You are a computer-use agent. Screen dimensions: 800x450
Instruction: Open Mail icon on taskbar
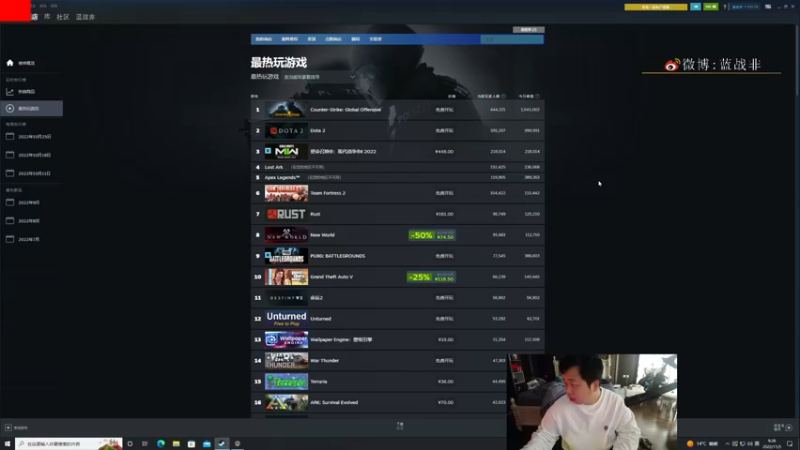tap(207, 444)
